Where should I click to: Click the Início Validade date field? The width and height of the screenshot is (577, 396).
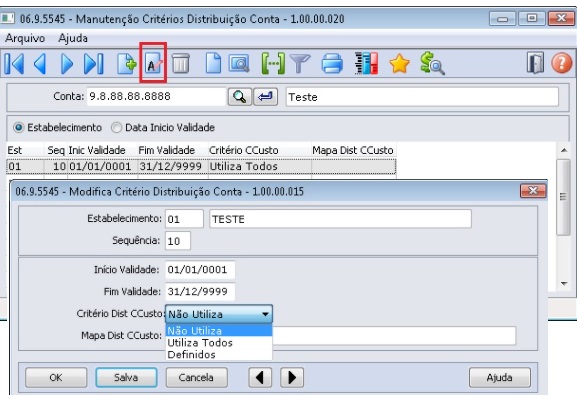200,270
